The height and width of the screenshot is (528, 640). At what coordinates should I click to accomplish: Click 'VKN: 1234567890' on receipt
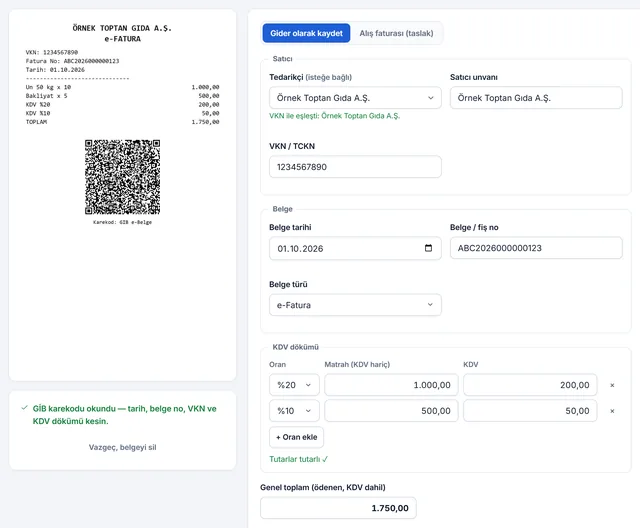pyautogui.click(x=51, y=52)
